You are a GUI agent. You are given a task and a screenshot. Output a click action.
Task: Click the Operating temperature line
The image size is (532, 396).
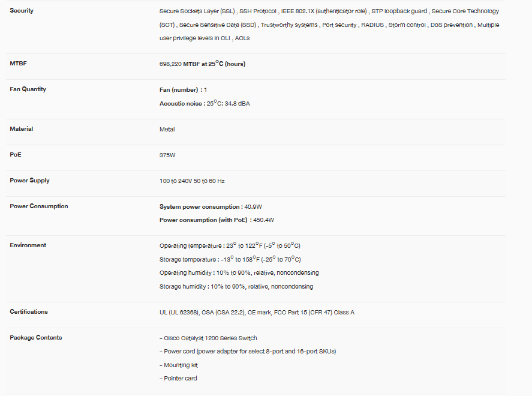click(x=230, y=245)
